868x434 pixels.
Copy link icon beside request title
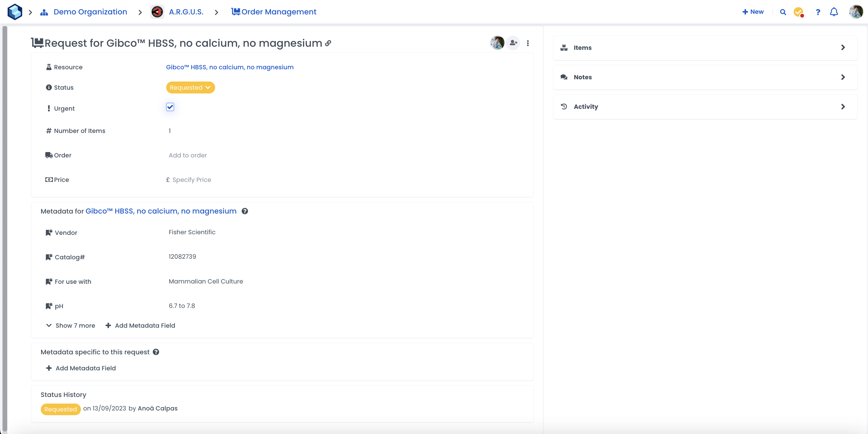(328, 43)
